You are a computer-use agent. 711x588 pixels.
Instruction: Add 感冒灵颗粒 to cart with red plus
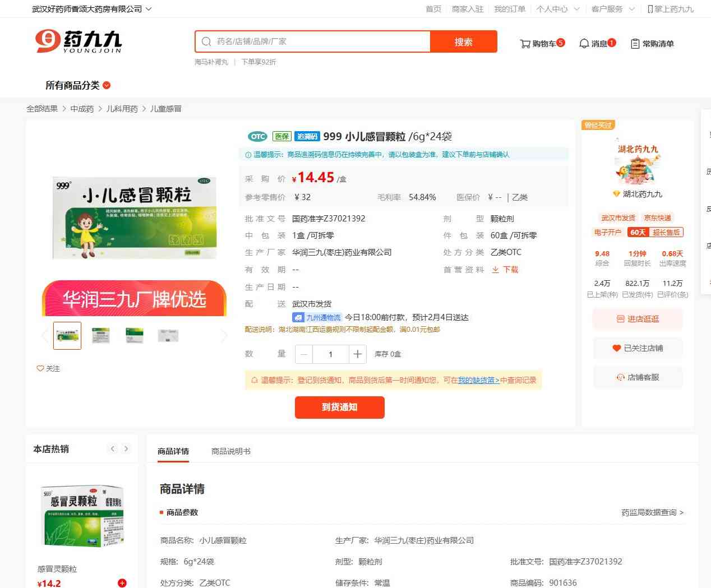[122, 583]
